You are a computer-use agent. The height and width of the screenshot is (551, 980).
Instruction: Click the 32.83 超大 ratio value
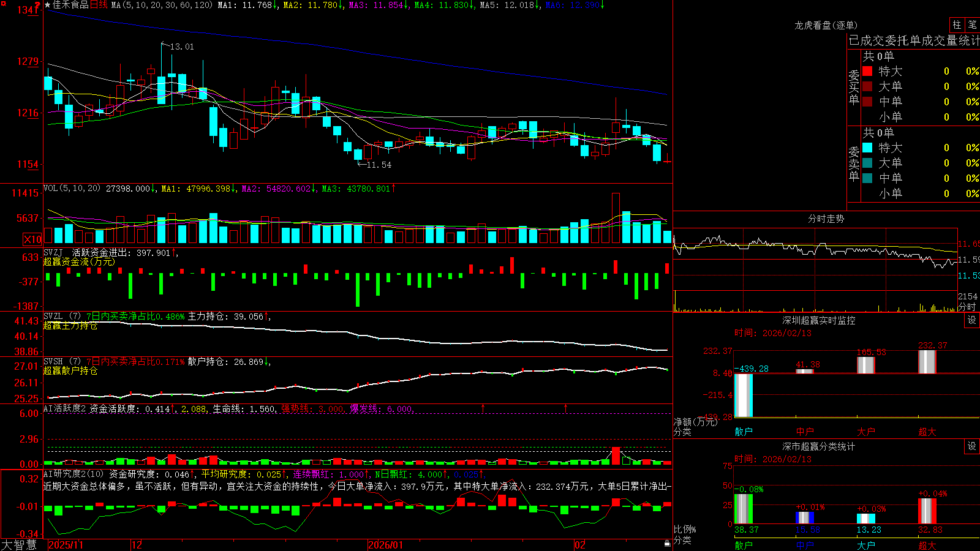pyautogui.click(x=930, y=530)
